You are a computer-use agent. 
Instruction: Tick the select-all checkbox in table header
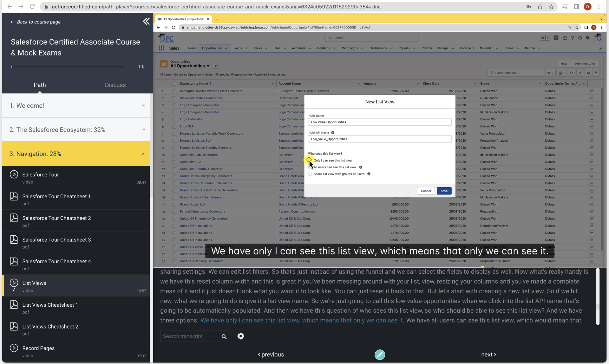click(x=174, y=84)
